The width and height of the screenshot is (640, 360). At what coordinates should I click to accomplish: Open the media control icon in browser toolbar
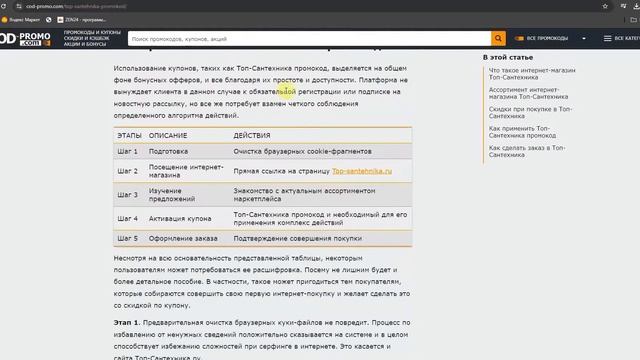623,6
